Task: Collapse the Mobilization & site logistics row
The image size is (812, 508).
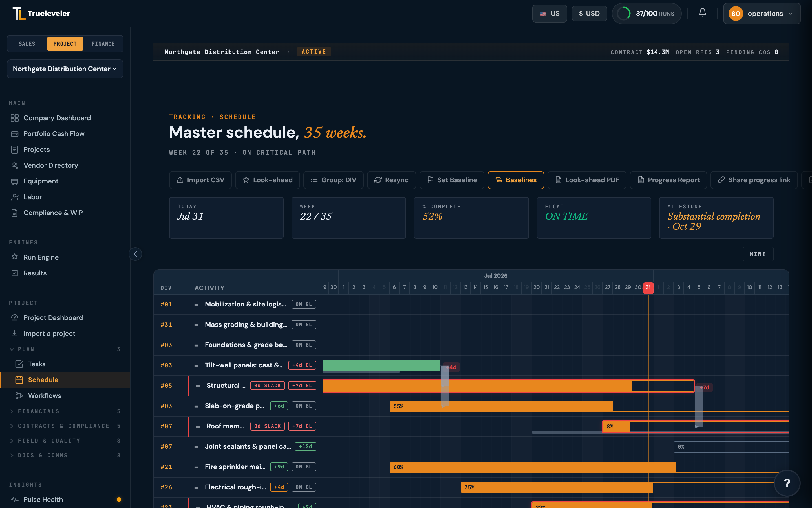Action: point(196,305)
